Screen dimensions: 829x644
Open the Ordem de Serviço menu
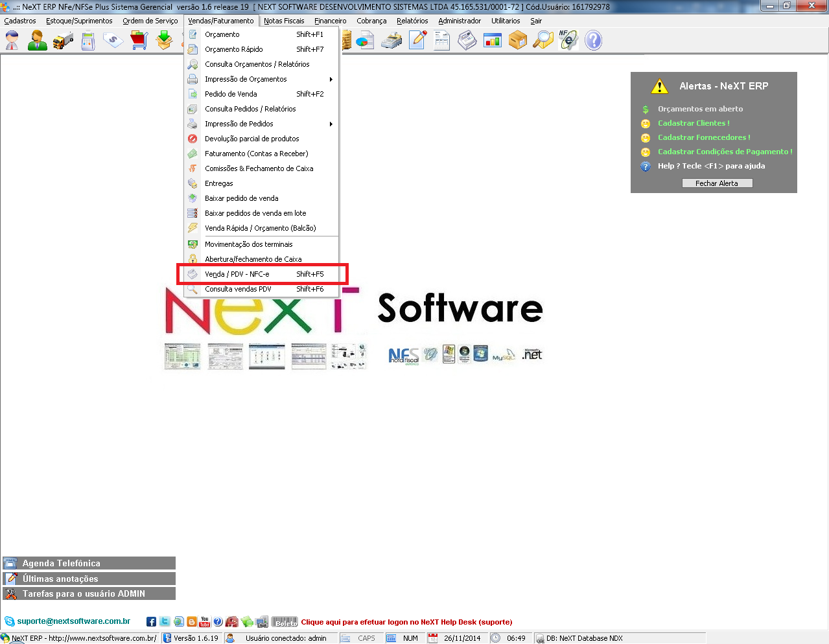(x=150, y=21)
